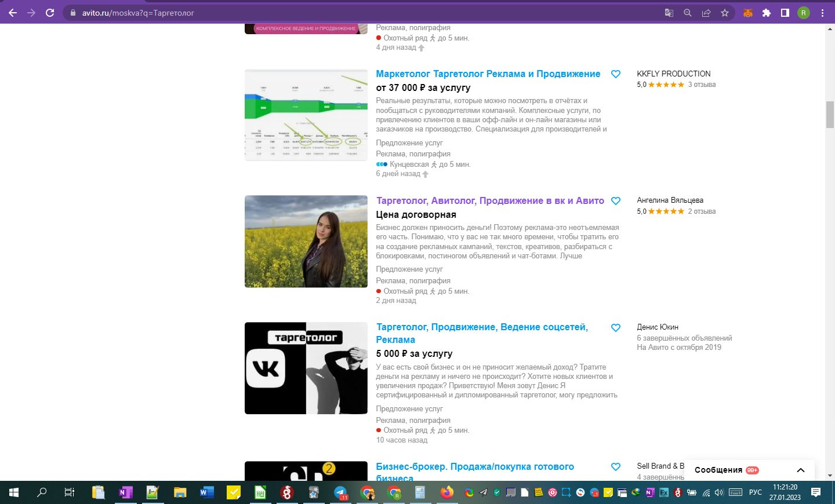The width and height of the screenshot is (835, 504).
Task: Open File Explorer from the taskbar
Action: point(180,492)
